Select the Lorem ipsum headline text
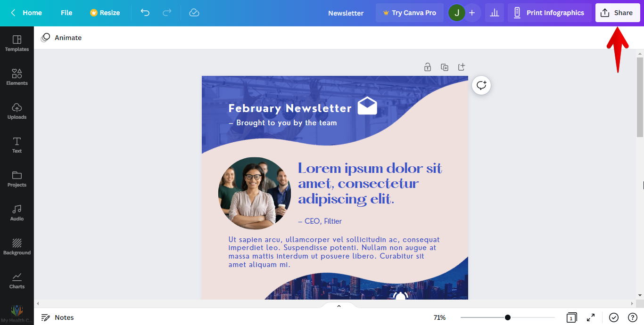Image resolution: width=644 pixels, height=325 pixels. click(370, 184)
